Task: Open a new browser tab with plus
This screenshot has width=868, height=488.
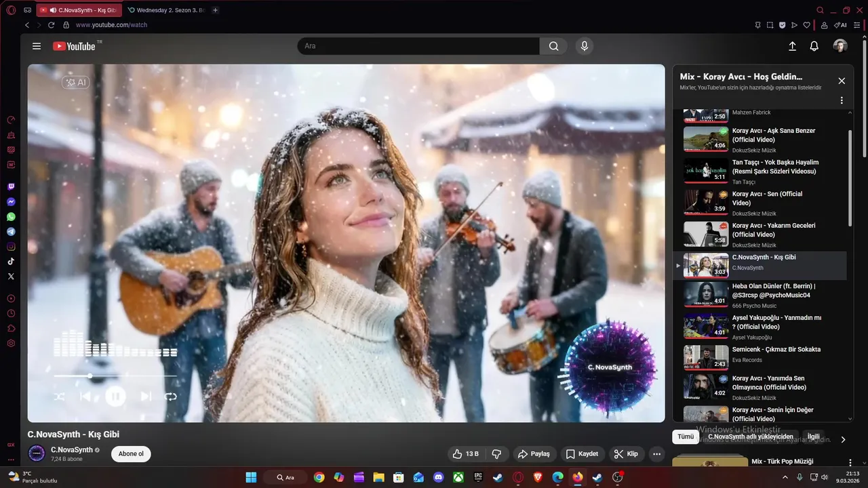Action: click(x=216, y=10)
